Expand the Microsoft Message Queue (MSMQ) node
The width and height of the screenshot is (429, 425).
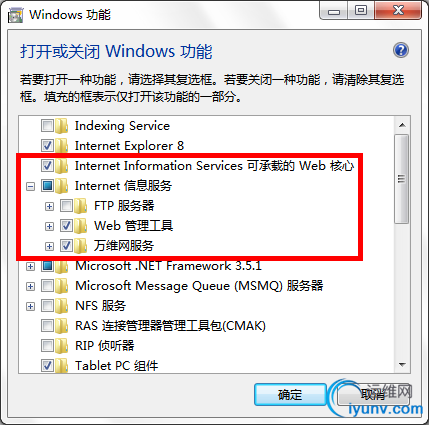coord(30,286)
